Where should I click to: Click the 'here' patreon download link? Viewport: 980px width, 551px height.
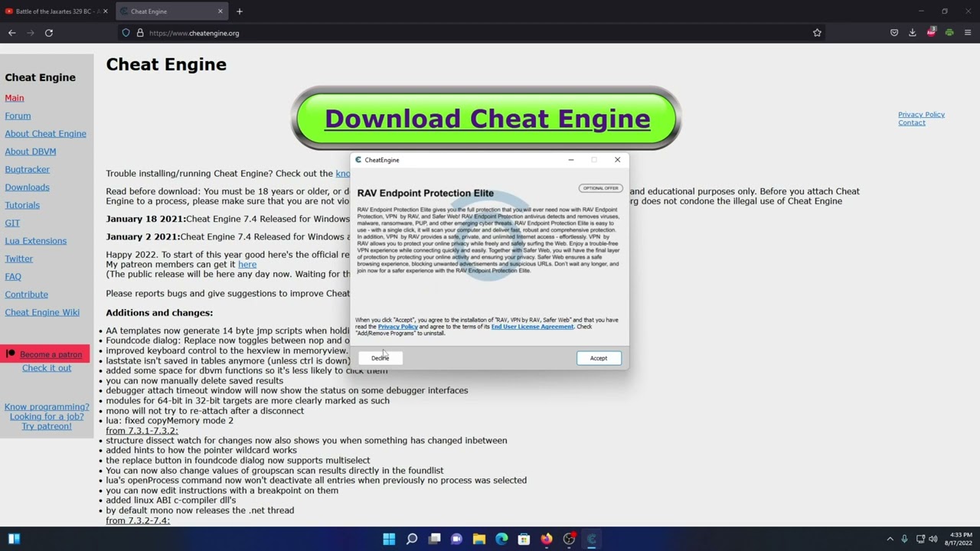point(247,265)
